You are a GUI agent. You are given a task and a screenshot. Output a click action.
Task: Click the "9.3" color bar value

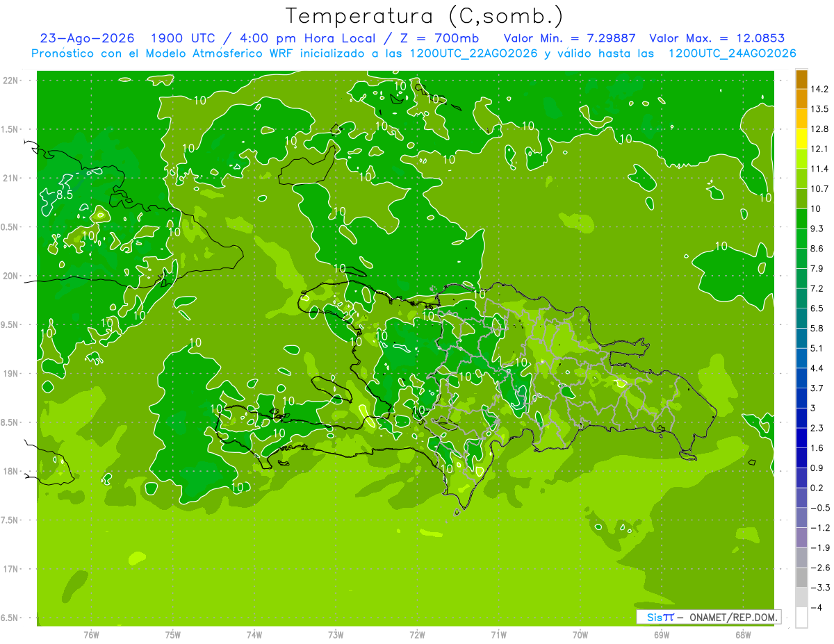[817, 229]
